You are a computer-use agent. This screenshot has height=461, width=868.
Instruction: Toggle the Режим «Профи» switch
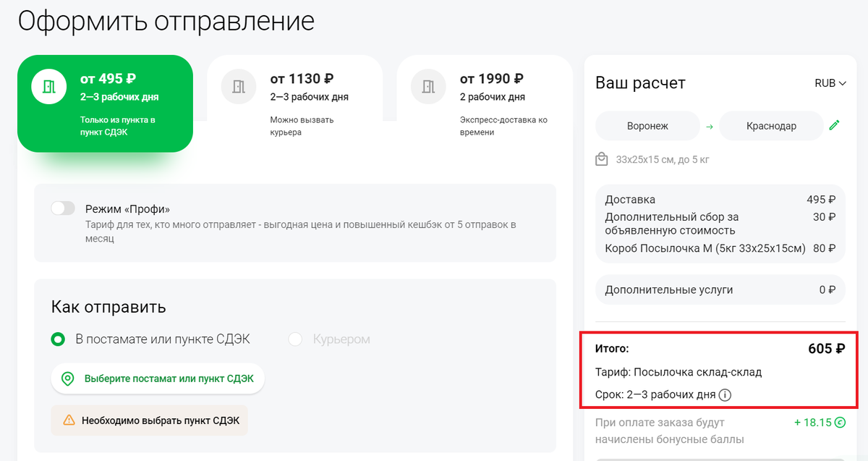point(63,208)
